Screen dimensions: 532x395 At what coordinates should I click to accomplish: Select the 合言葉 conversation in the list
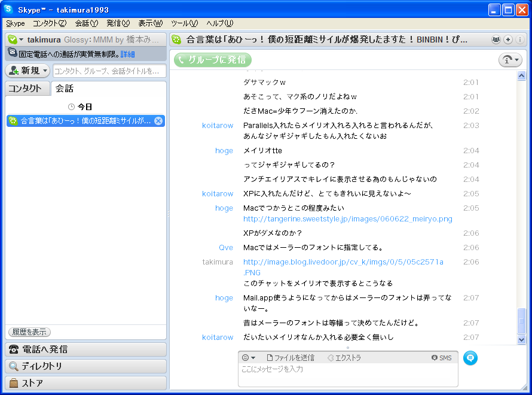(85, 121)
